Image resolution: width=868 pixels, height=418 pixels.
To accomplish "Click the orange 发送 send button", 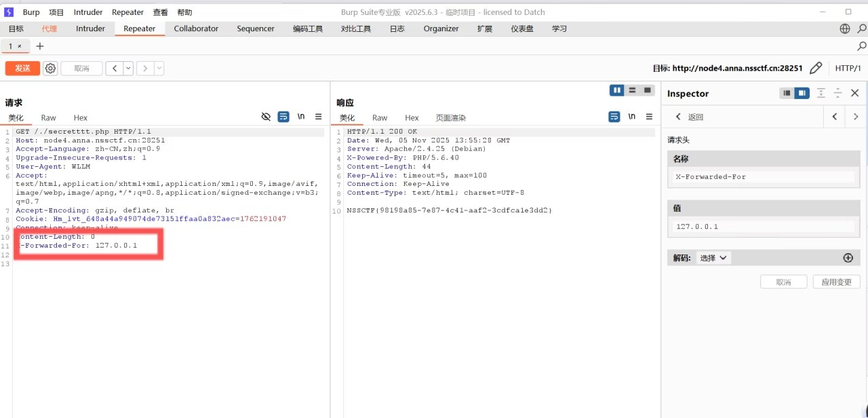I will [22, 69].
